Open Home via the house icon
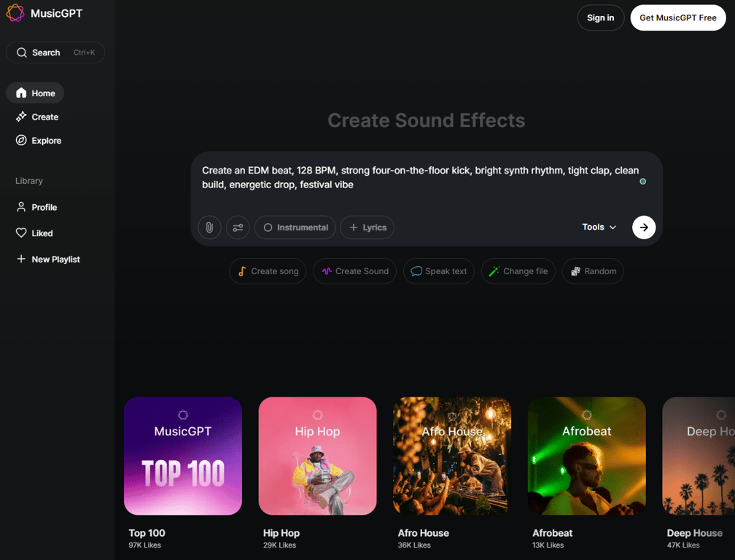This screenshot has width=735, height=560. tap(21, 93)
